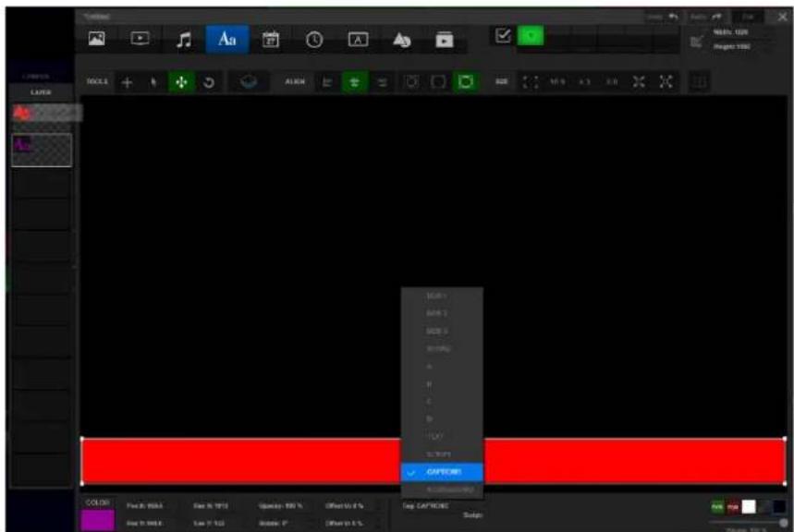The width and height of the screenshot is (794, 532).
Task: Toggle the checkmark box in top bar
Action: coord(503,35)
